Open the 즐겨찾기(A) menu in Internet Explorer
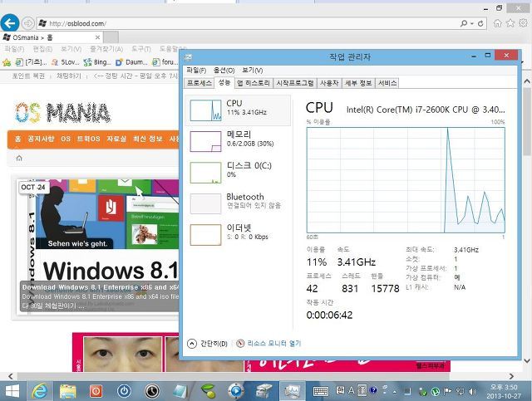The width and height of the screenshot is (532, 401). [106, 49]
